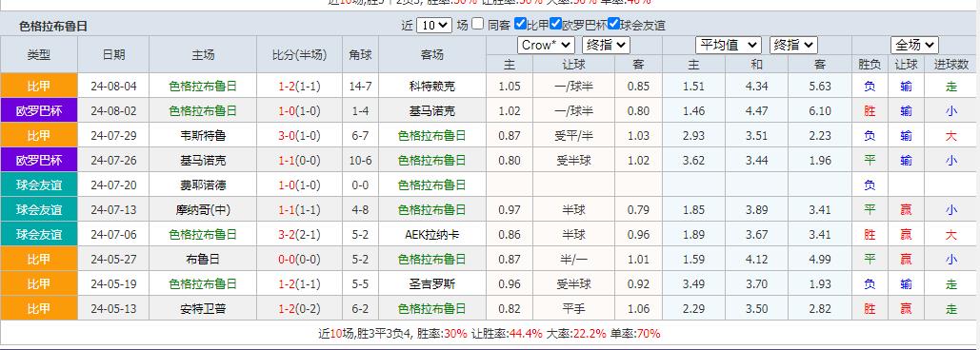Click the 近10场 summary line at bottom
980x350 pixels.
[x=490, y=333]
